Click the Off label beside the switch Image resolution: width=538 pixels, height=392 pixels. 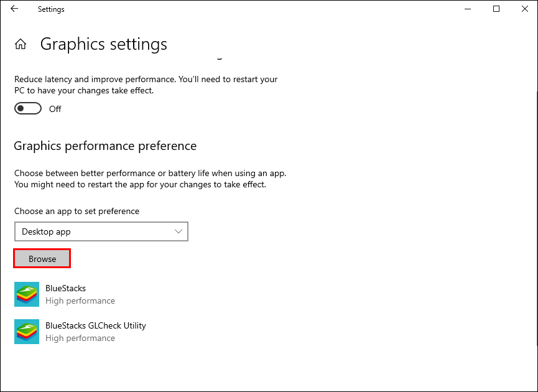[x=55, y=109]
